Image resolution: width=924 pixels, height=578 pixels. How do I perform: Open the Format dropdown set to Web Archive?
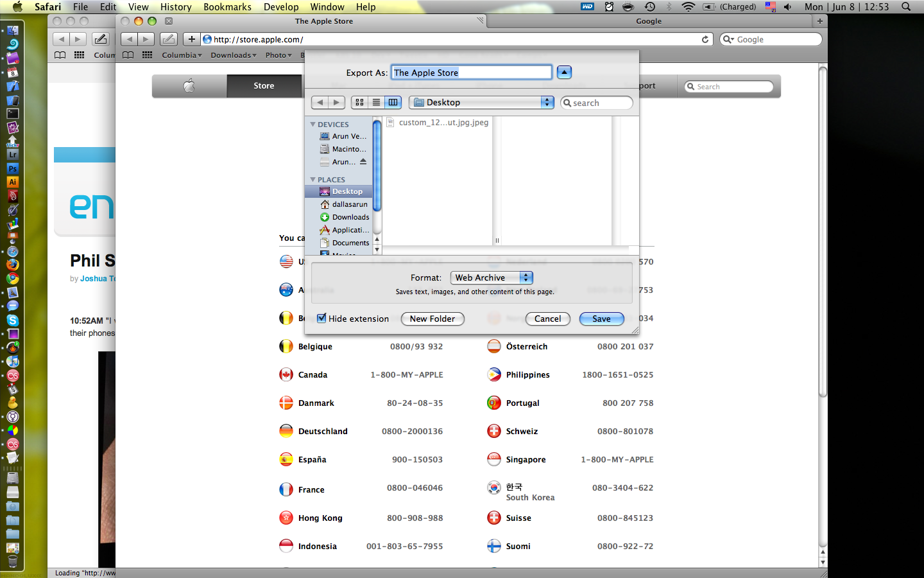tap(492, 277)
